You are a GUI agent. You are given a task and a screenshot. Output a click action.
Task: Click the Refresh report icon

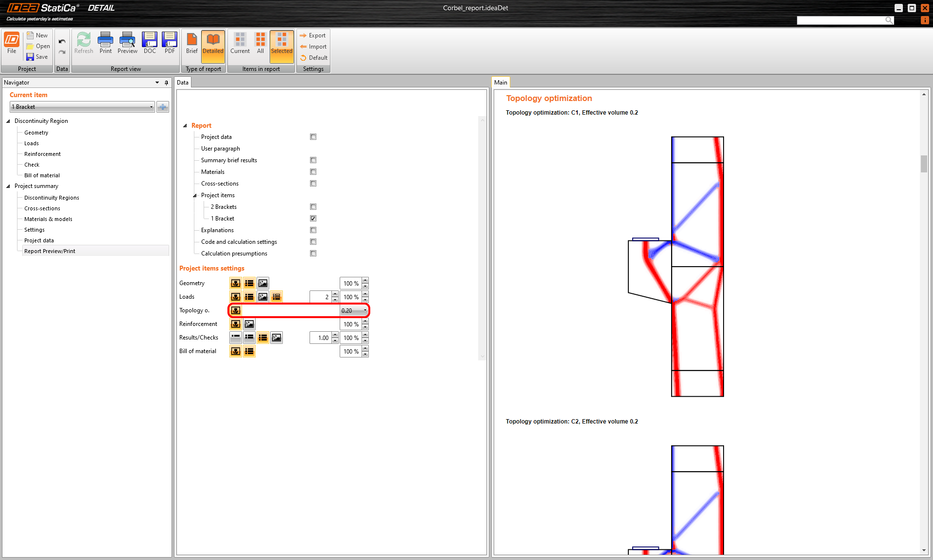click(x=84, y=43)
